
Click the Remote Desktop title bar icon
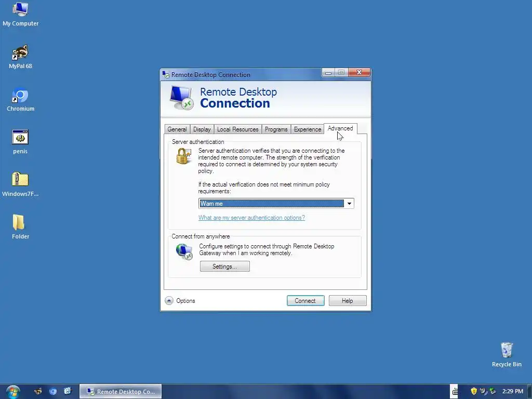[166, 74]
